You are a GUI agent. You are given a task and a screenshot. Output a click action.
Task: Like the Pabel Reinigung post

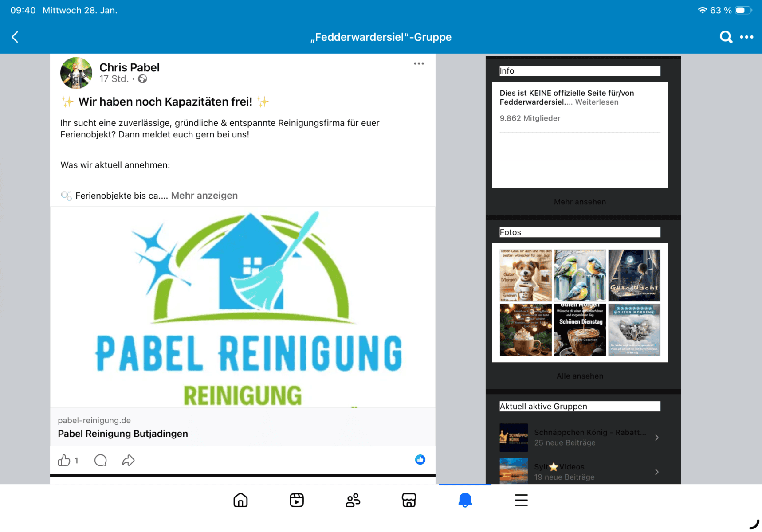(x=64, y=460)
